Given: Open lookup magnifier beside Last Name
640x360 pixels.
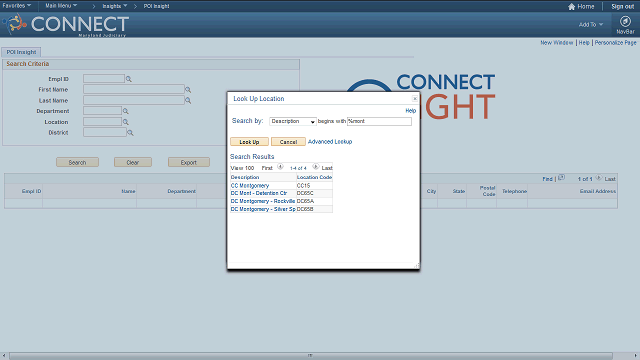Looking at the screenshot, I should (x=188, y=100).
